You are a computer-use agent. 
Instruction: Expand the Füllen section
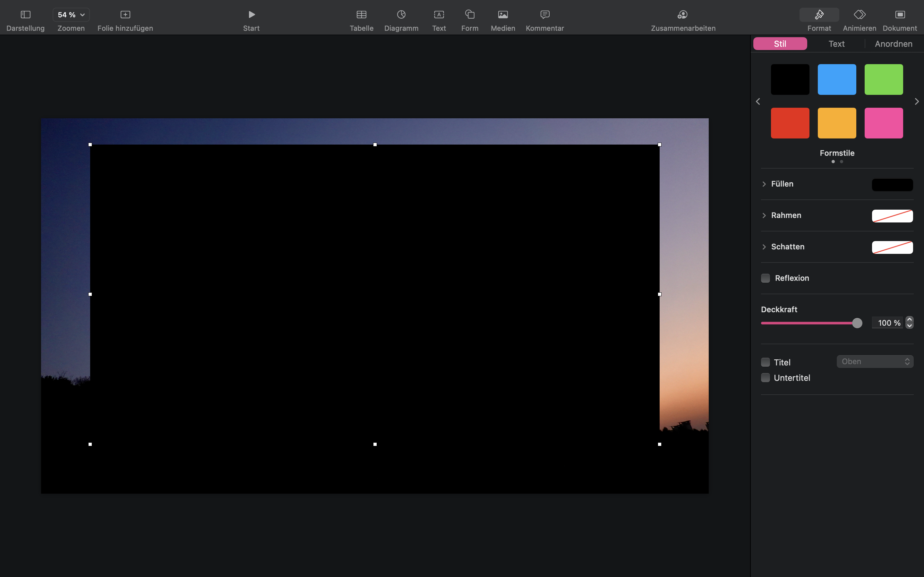tap(764, 184)
